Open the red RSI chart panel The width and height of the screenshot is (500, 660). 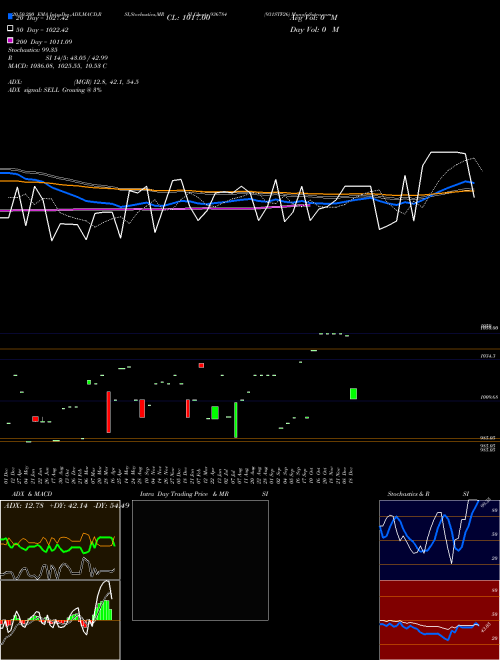tap(439, 620)
